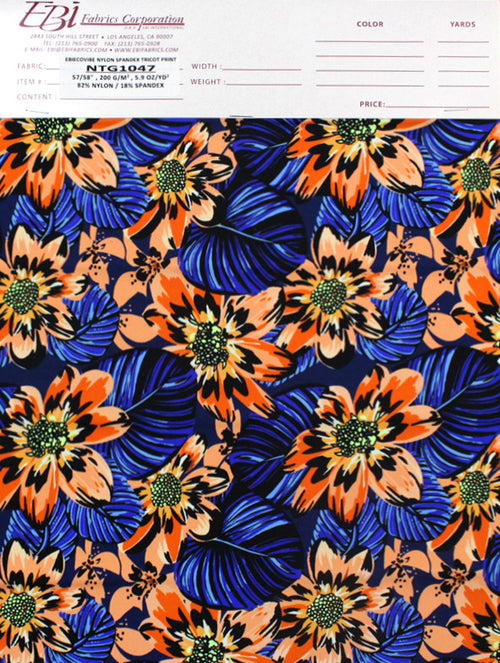
Task: Click the text "EBIECOVIBE NYLON SPANDEX TRICOT PRINT"
Action: point(120,60)
